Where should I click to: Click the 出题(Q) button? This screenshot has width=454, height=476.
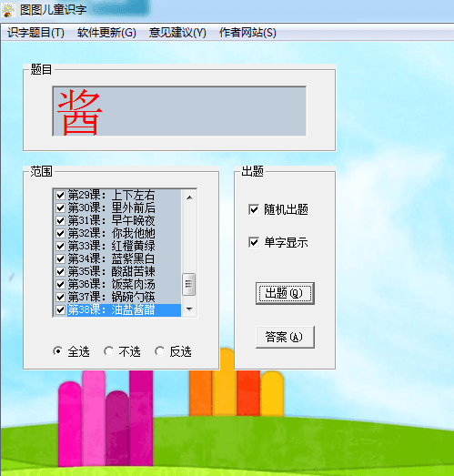(285, 293)
